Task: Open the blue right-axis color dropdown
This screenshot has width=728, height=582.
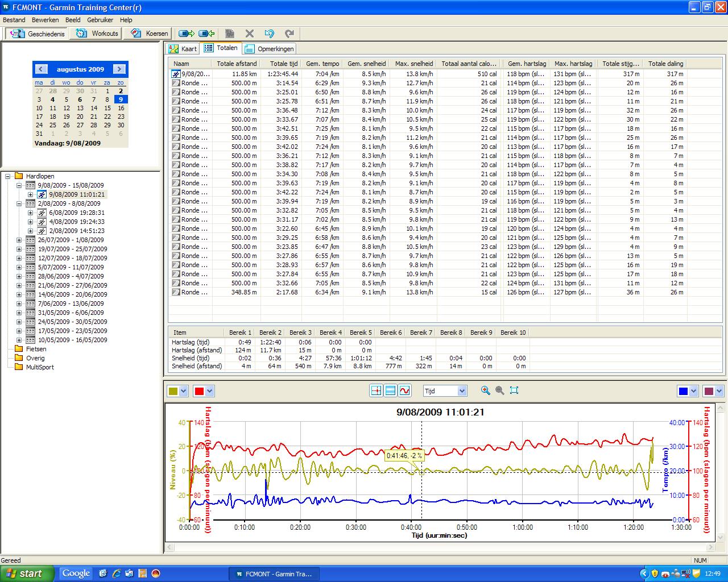Action: click(x=693, y=391)
